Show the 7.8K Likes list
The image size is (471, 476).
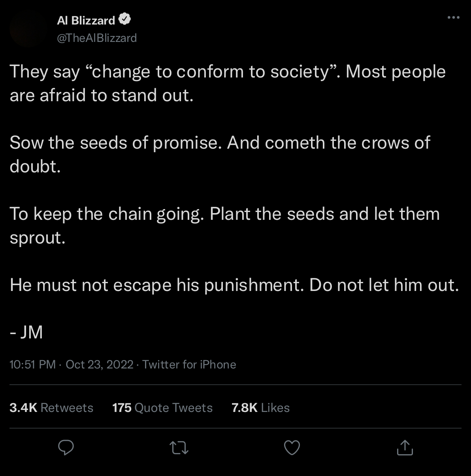click(x=260, y=408)
